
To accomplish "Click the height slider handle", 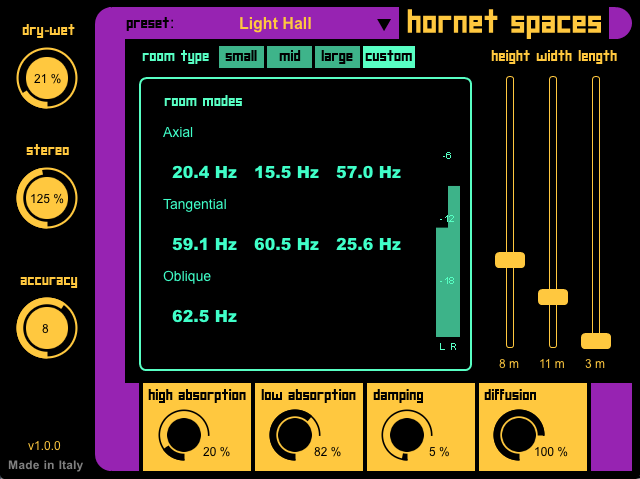I will pyautogui.click(x=510, y=260).
